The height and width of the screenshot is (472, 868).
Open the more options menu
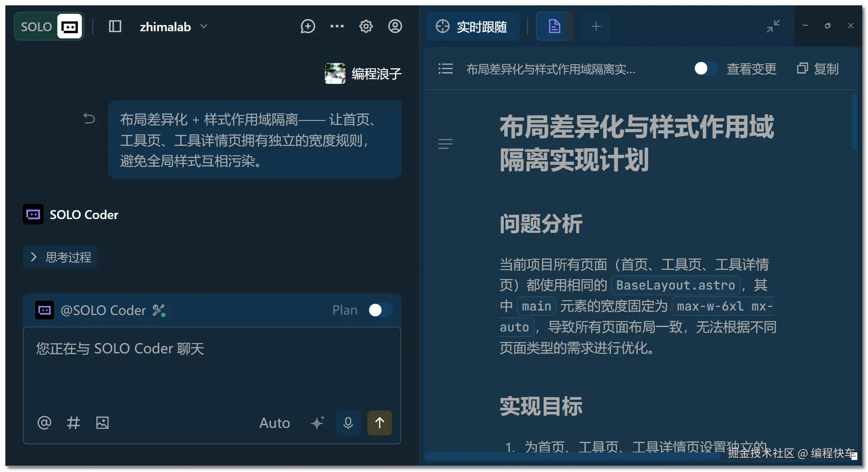(x=337, y=26)
